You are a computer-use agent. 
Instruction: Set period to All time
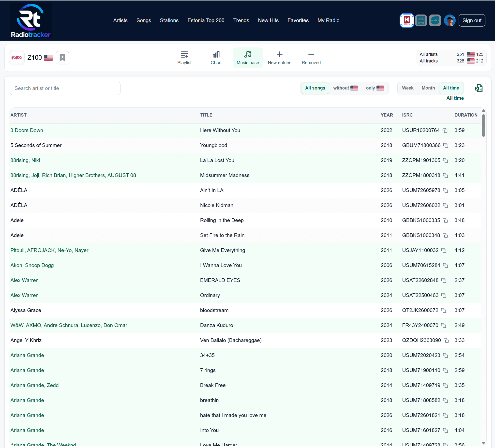click(451, 88)
